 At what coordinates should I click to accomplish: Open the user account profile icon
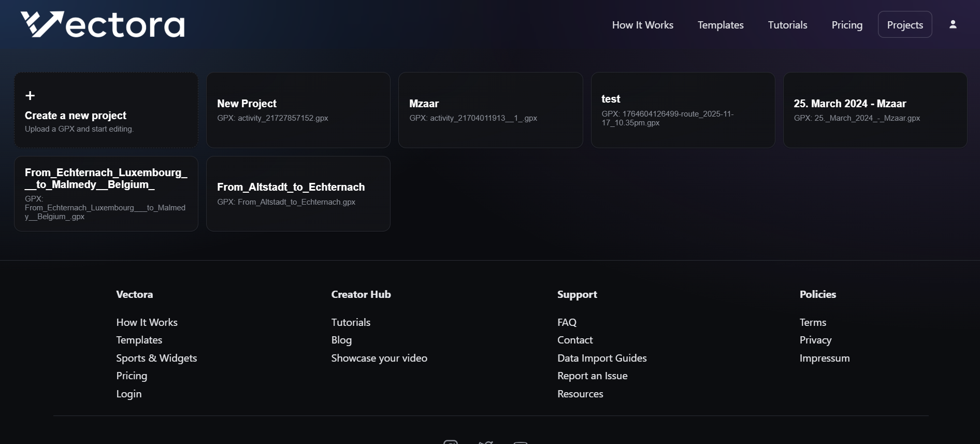point(953,24)
